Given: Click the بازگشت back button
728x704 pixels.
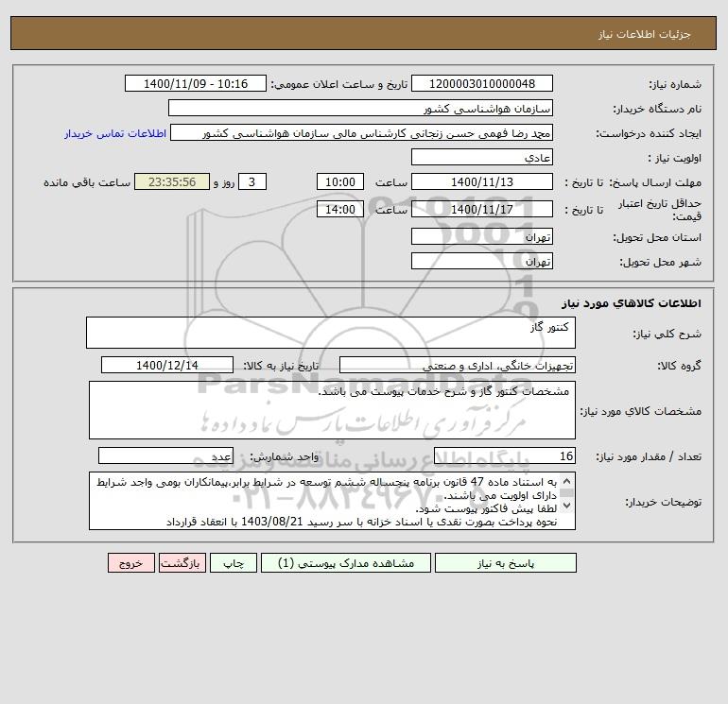Looking at the screenshot, I should pyautogui.click(x=182, y=563).
